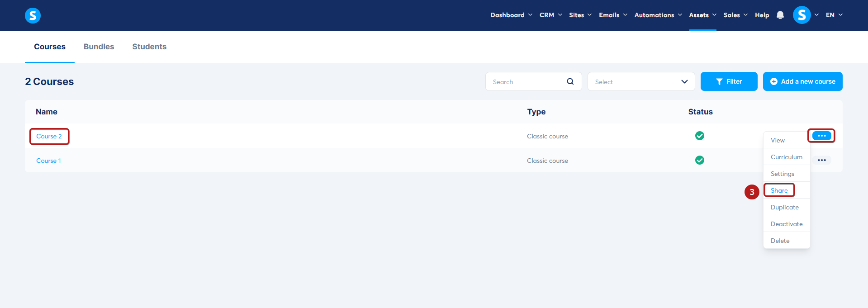
Task: Click the Name column header
Action: (47, 112)
